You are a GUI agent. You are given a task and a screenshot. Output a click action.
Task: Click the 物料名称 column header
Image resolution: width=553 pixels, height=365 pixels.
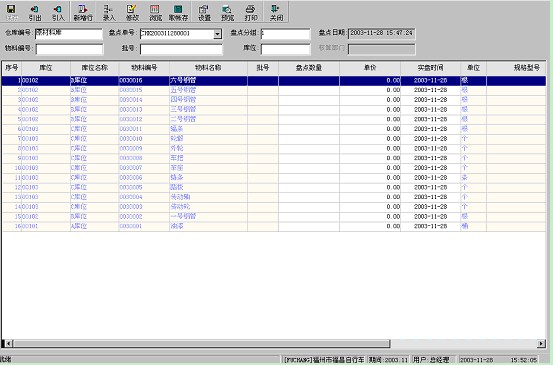[208, 68]
